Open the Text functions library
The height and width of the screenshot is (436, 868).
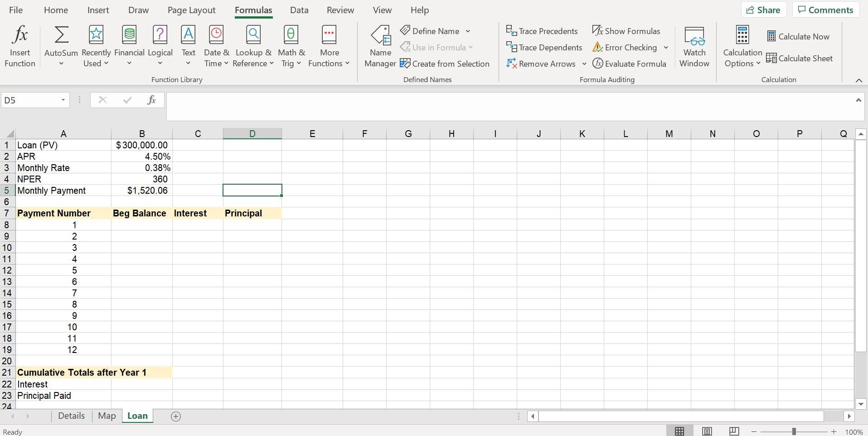pos(188,46)
